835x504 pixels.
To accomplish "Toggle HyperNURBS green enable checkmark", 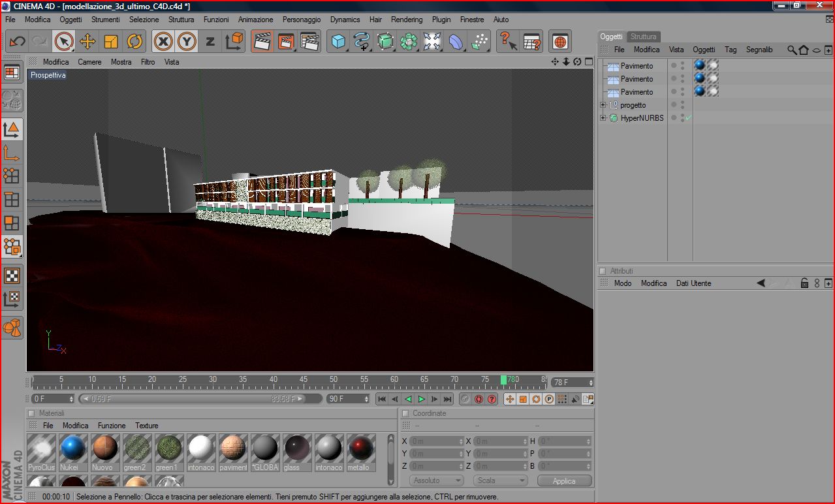I will pyautogui.click(x=689, y=118).
